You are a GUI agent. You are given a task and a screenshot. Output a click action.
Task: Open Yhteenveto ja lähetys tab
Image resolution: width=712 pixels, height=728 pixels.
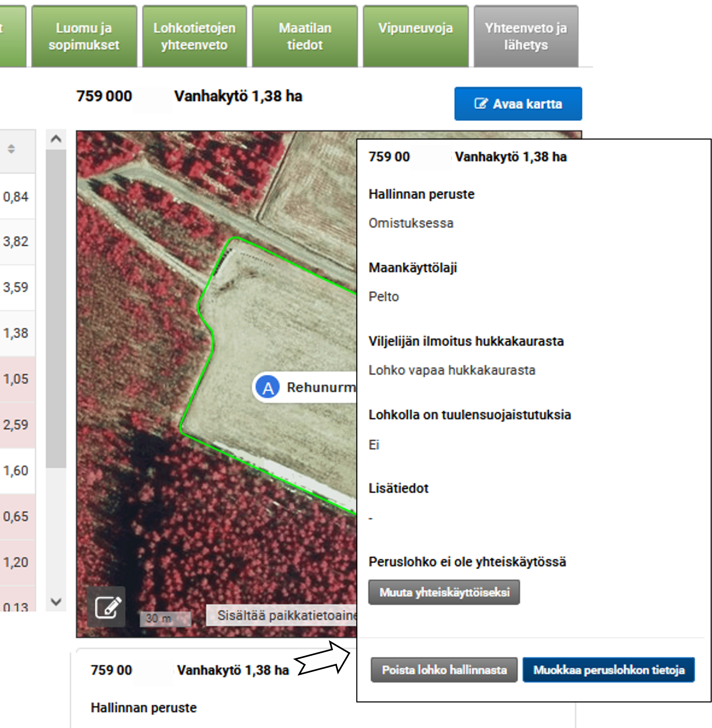(526, 36)
